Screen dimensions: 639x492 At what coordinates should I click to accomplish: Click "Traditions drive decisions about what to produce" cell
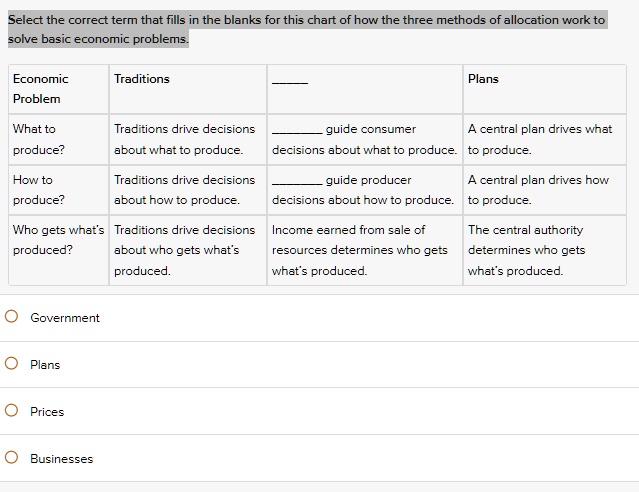click(x=187, y=139)
